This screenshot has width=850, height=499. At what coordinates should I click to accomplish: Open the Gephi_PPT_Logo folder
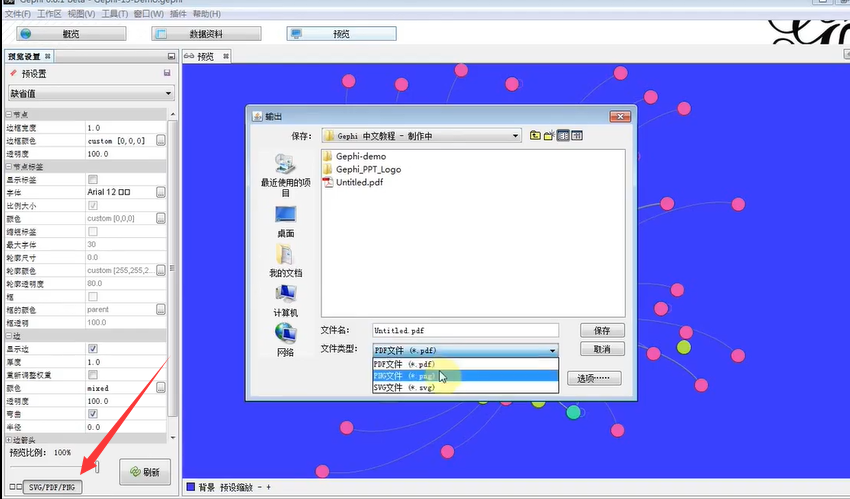[x=362, y=169]
